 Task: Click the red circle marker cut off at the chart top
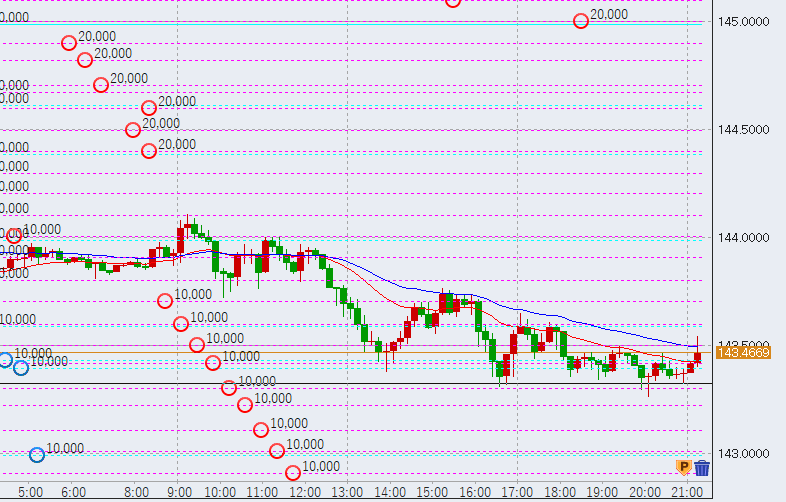click(x=453, y=2)
